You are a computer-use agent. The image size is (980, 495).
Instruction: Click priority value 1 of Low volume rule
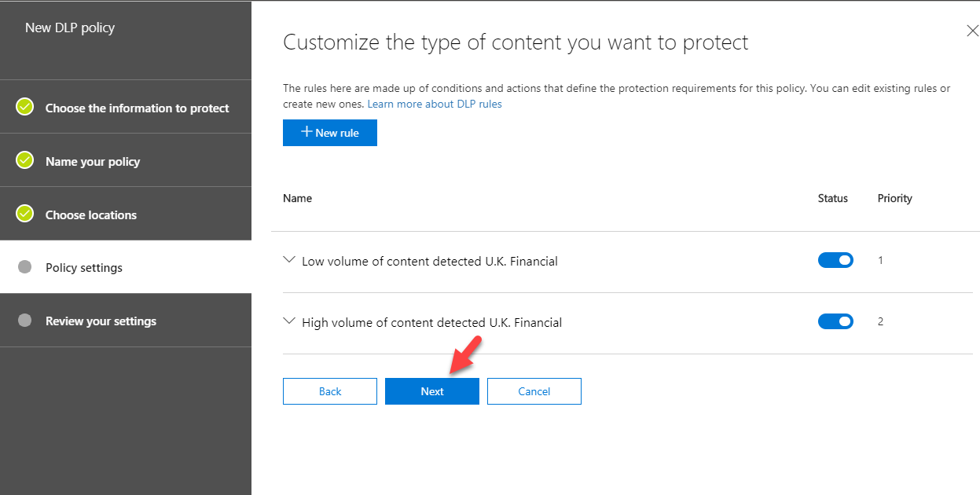(x=880, y=260)
